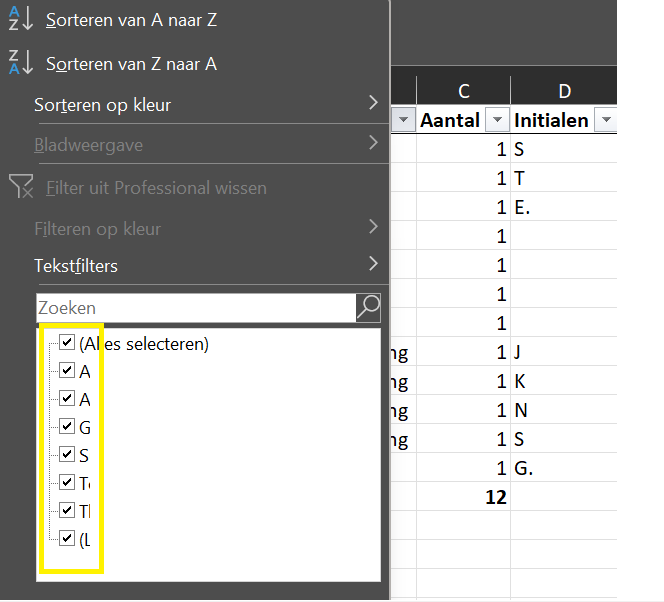Open the Tekstfilters menu entry
Image resolution: width=664 pixels, height=602 pixels.
pos(76,266)
